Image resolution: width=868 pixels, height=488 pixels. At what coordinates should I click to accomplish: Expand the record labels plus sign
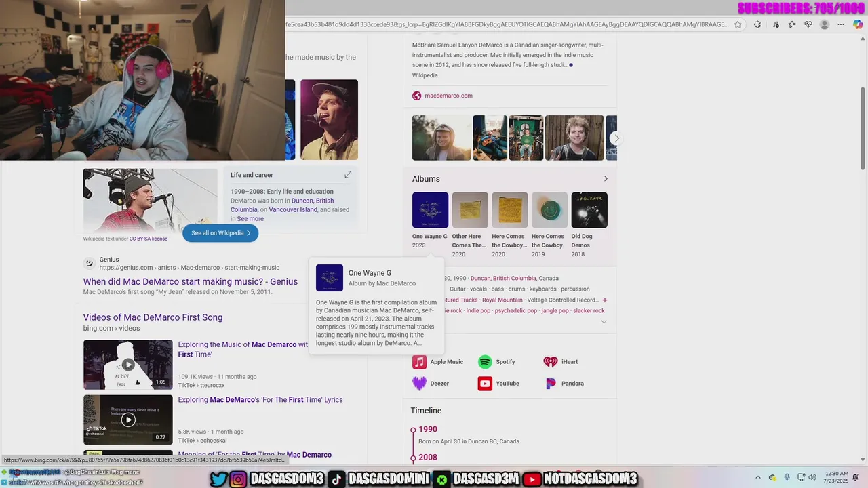[604, 300]
